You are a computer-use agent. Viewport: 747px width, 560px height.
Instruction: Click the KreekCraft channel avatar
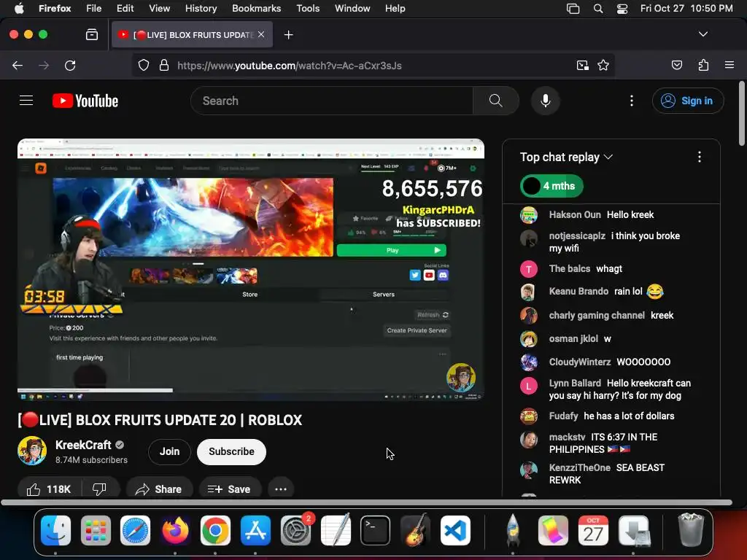(32, 451)
